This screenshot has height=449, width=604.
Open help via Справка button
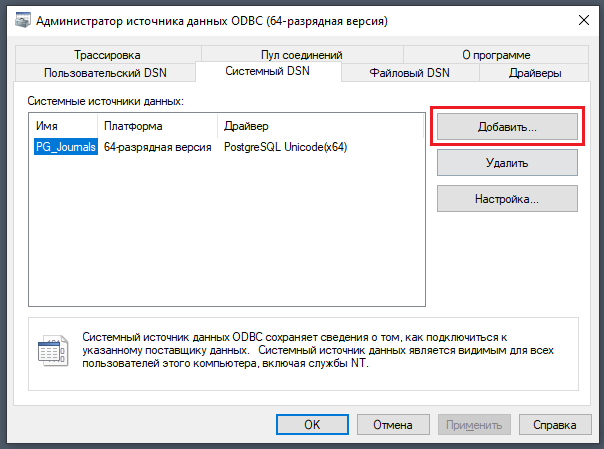pyautogui.click(x=555, y=424)
